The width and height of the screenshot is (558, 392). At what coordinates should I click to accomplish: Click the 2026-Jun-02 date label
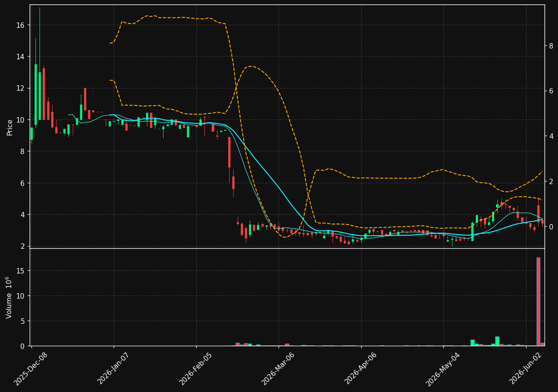[x=526, y=369]
